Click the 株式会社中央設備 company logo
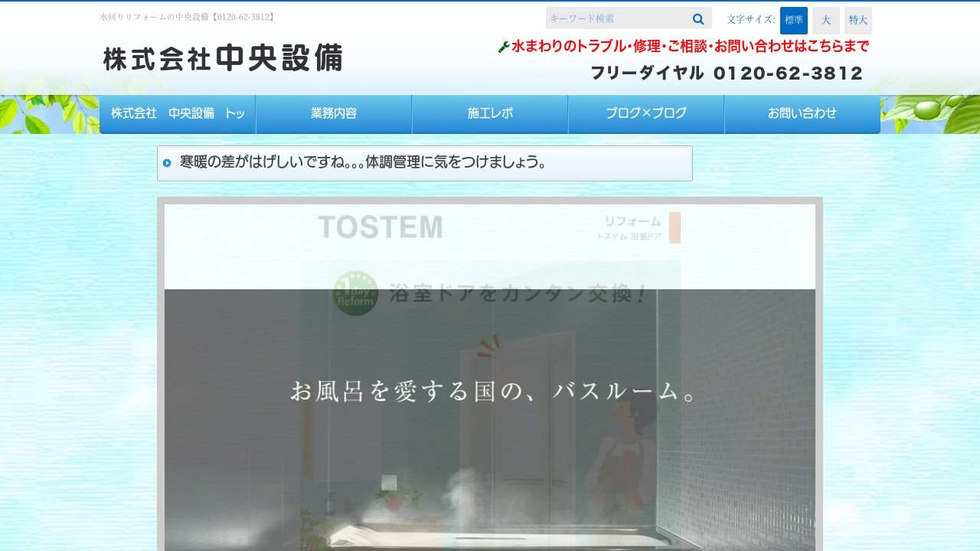Image resolution: width=980 pixels, height=551 pixels. [x=223, y=58]
